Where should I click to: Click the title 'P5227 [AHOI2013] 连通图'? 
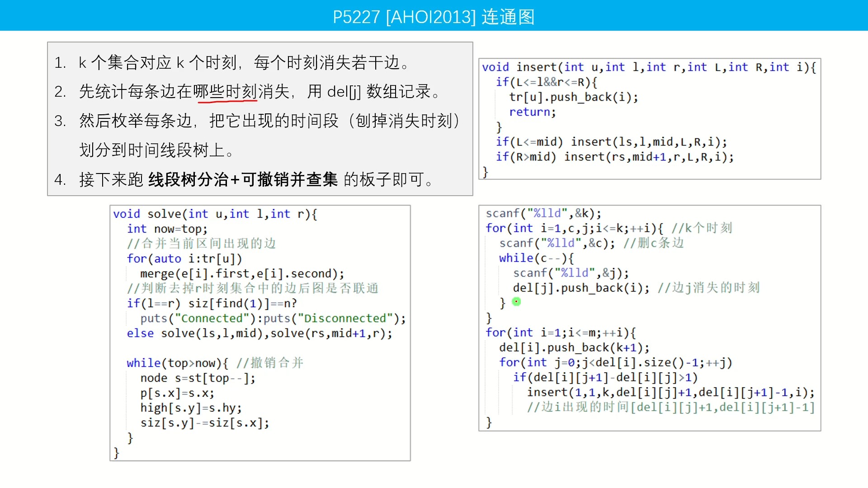click(x=434, y=17)
